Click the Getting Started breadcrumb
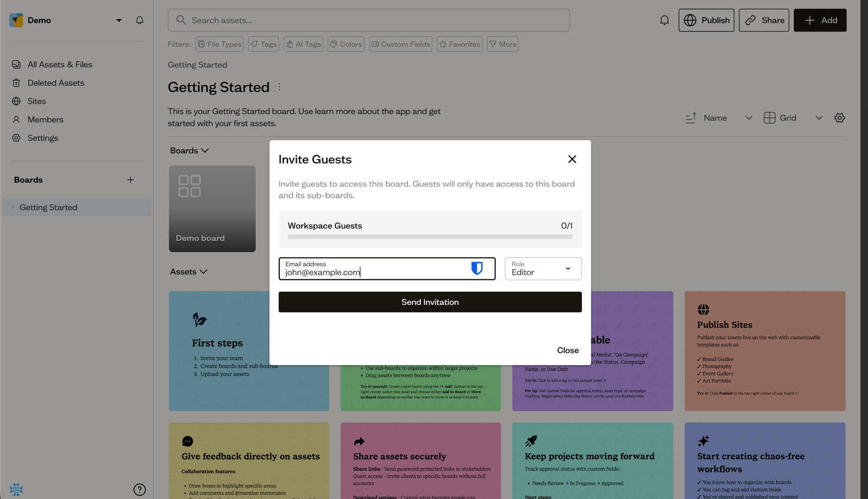This screenshot has width=868, height=499. pos(197,65)
